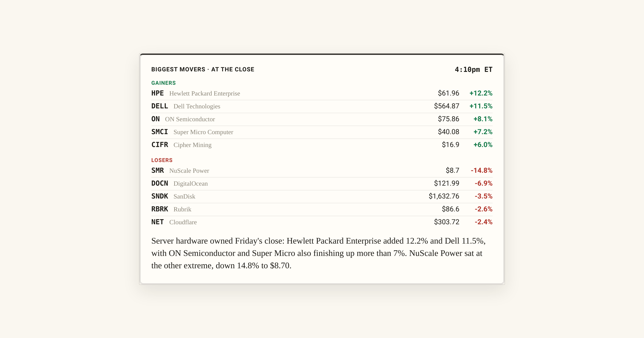
Task: Select the ON Semiconductor company name
Action: [x=190, y=119]
